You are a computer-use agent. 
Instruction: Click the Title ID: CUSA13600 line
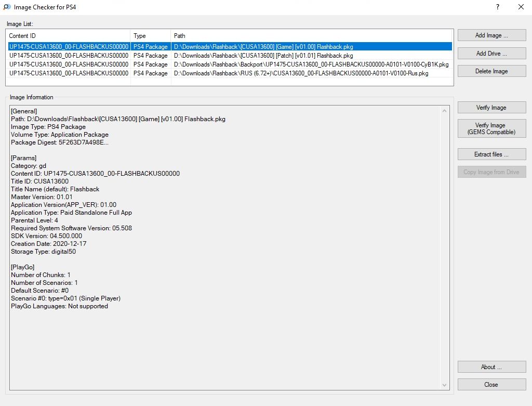[39, 181]
